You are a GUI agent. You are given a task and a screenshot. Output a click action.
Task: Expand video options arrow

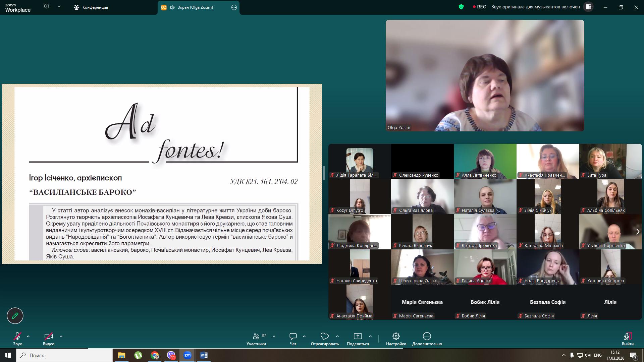pyautogui.click(x=61, y=336)
